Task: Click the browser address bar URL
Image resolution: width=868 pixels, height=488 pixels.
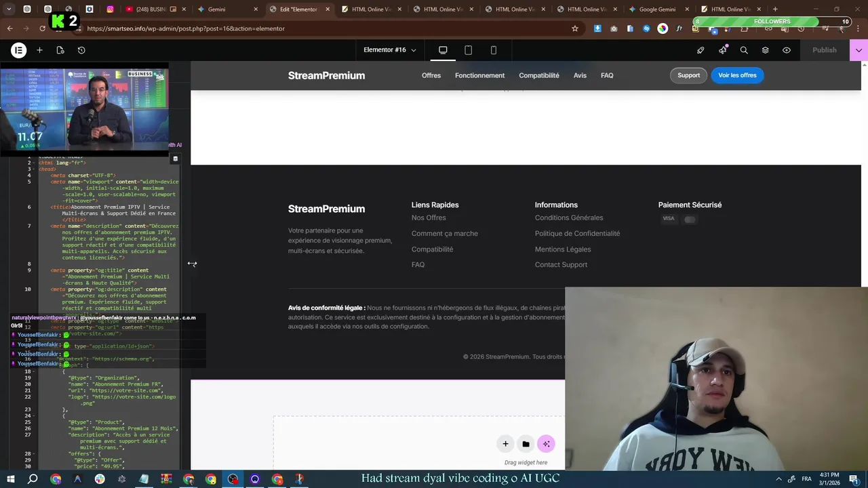Action: click(186, 28)
